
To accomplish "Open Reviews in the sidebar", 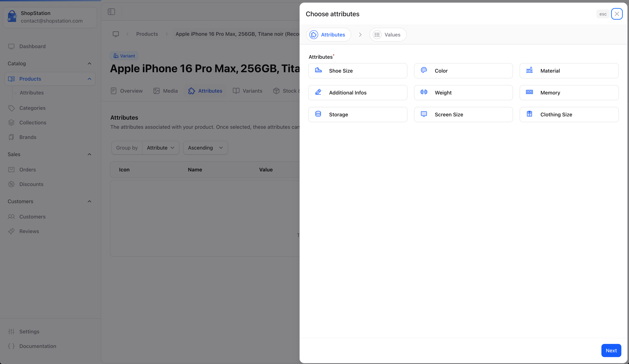I will [50, 231].
